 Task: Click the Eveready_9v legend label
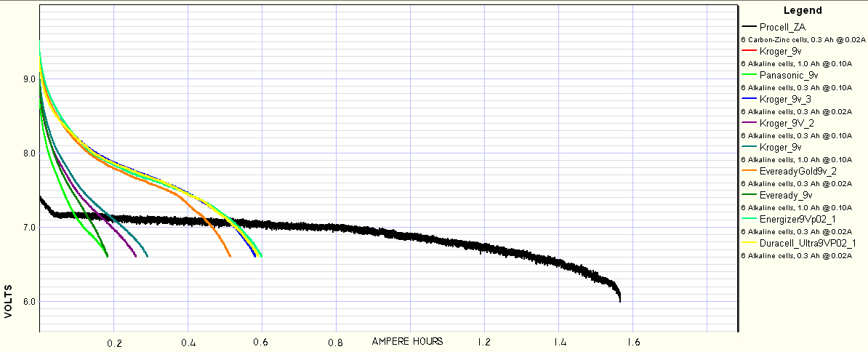pyautogui.click(x=785, y=195)
